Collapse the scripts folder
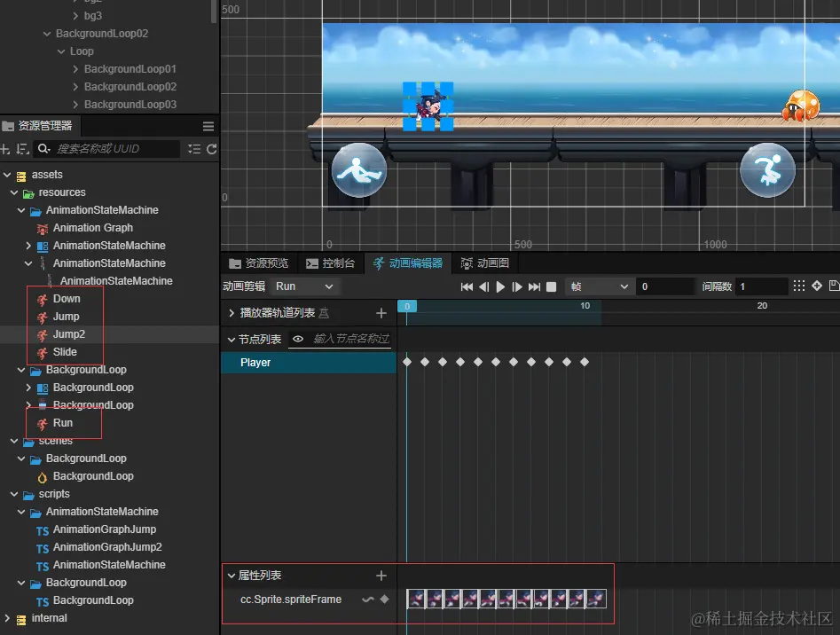Viewport: 840px width, 635px height. click(14, 494)
